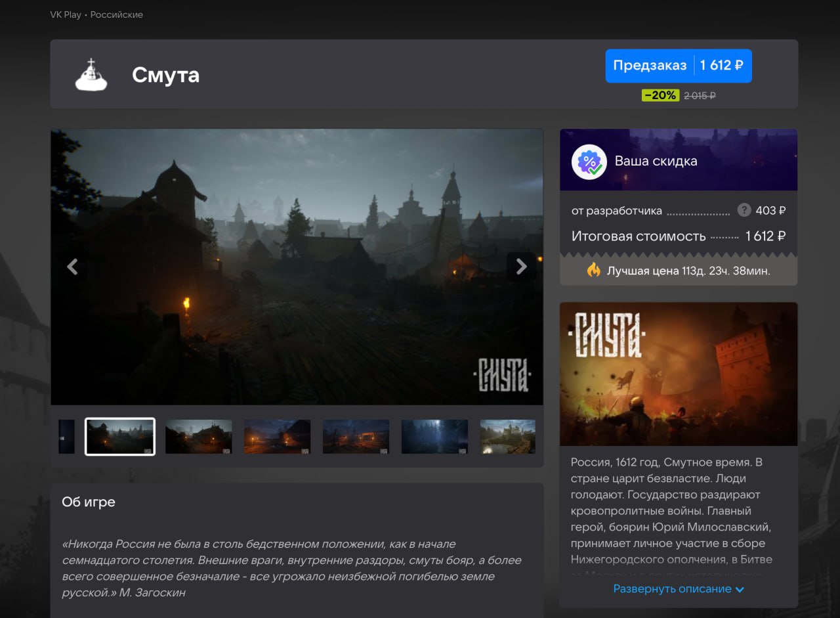Click the 1 612 ₽ total value in the discount panel
The height and width of the screenshot is (618, 840).
tap(766, 236)
